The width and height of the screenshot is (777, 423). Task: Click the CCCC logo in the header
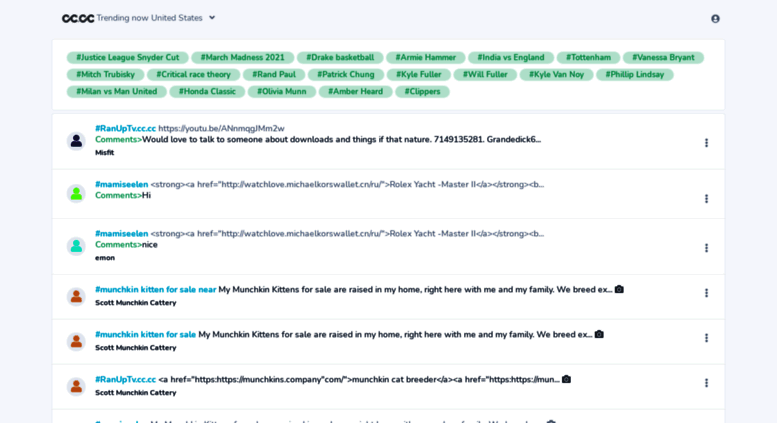tap(78, 18)
